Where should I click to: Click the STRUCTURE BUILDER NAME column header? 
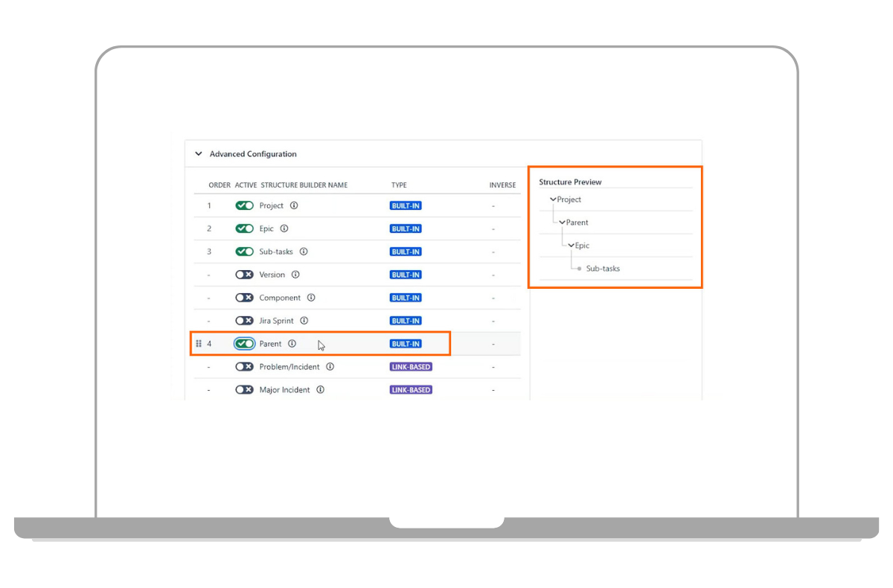pyautogui.click(x=304, y=185)
